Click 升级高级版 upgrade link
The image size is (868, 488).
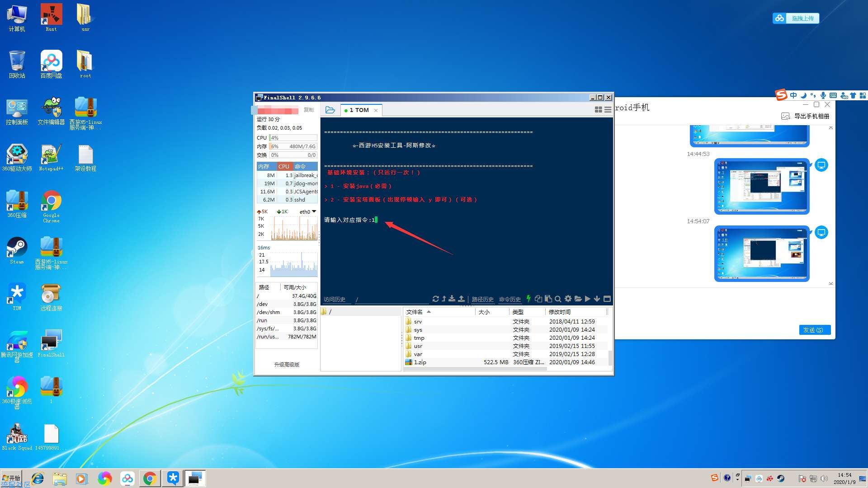tap(287, 365)
